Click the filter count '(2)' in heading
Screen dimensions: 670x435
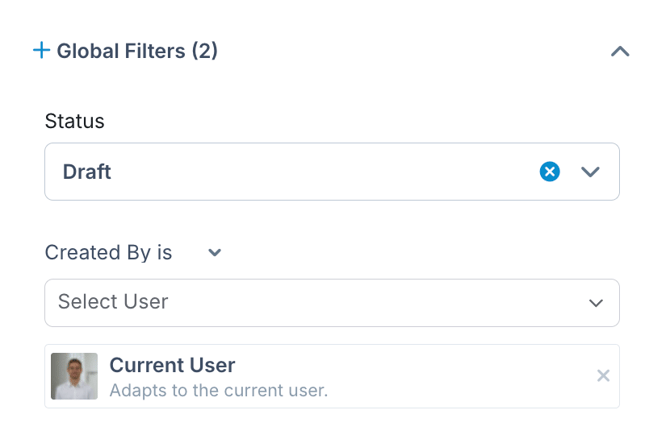[205, 51]
